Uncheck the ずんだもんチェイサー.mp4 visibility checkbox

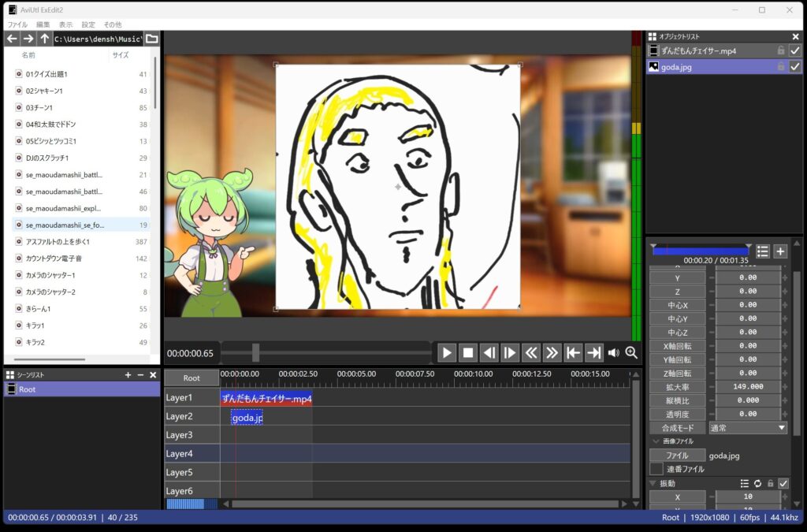[794, 50]
